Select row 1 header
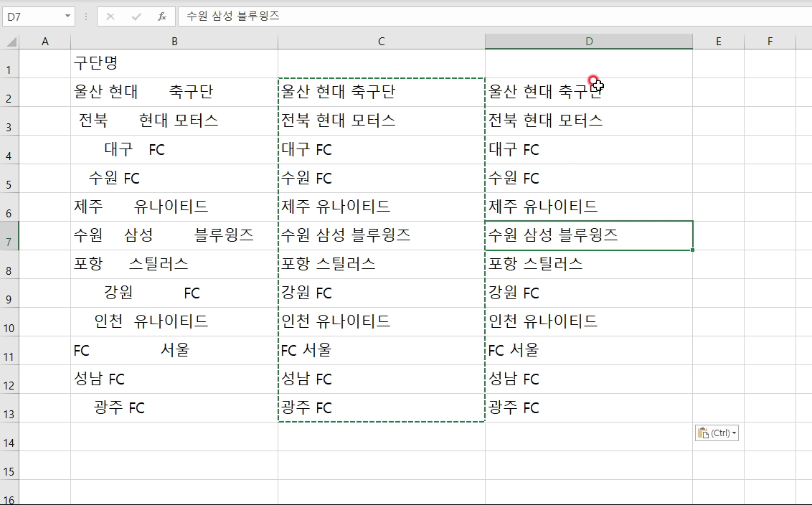This screenshot has width=812, height=505. tap(9, 64)
